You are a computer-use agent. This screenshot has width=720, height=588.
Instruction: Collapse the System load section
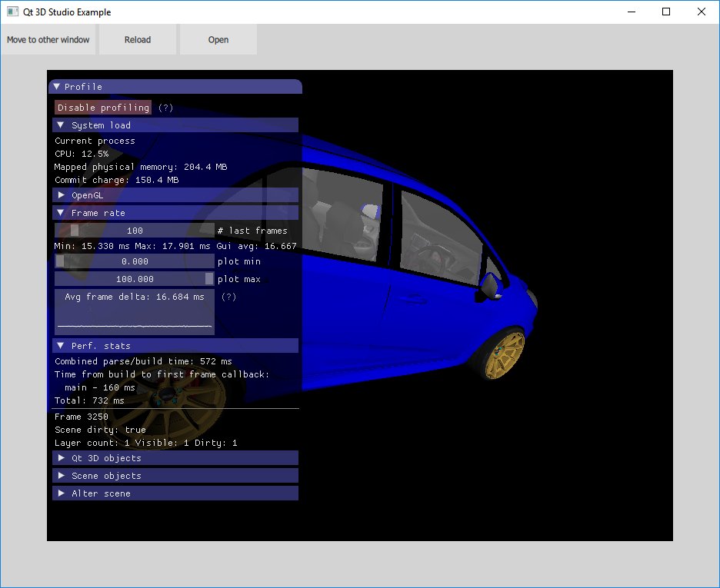coord(61,125)
